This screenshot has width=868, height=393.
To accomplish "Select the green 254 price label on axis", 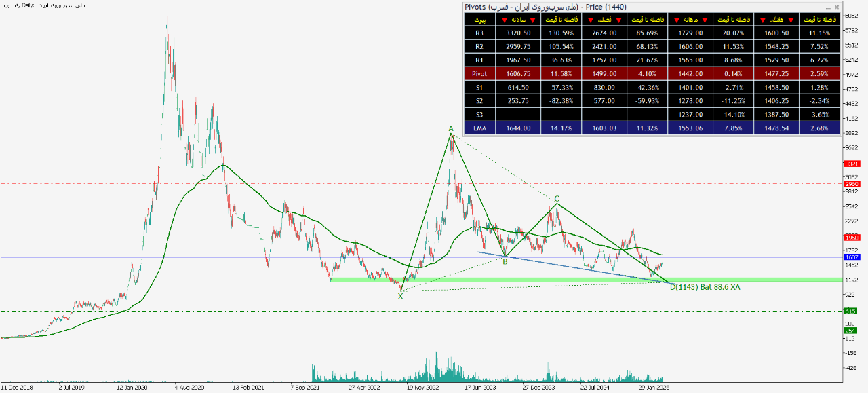I will coord(850,331).
